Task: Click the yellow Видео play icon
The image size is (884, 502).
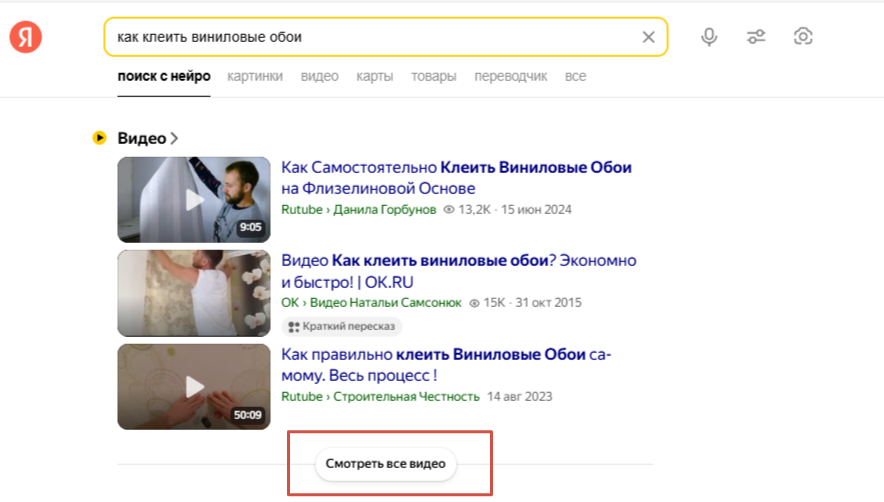Action: pos(99,138)
